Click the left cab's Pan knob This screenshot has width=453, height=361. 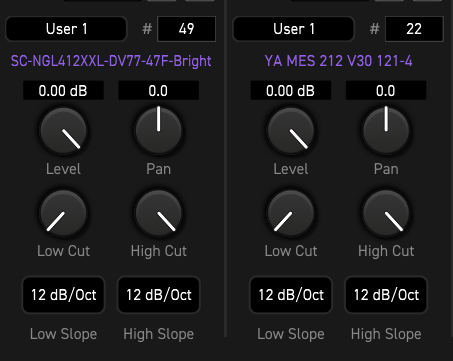[x=158, y=131]
